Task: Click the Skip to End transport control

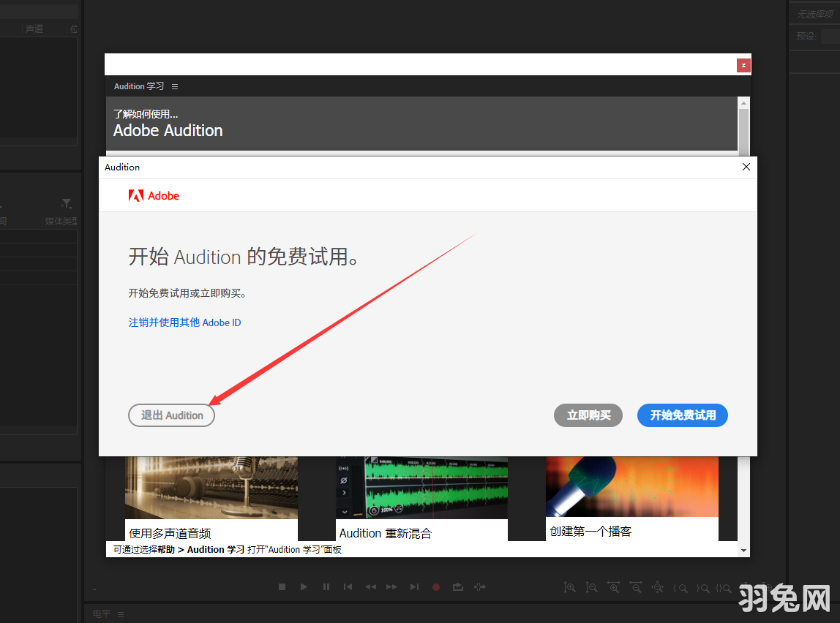Action: click(413, 586)
